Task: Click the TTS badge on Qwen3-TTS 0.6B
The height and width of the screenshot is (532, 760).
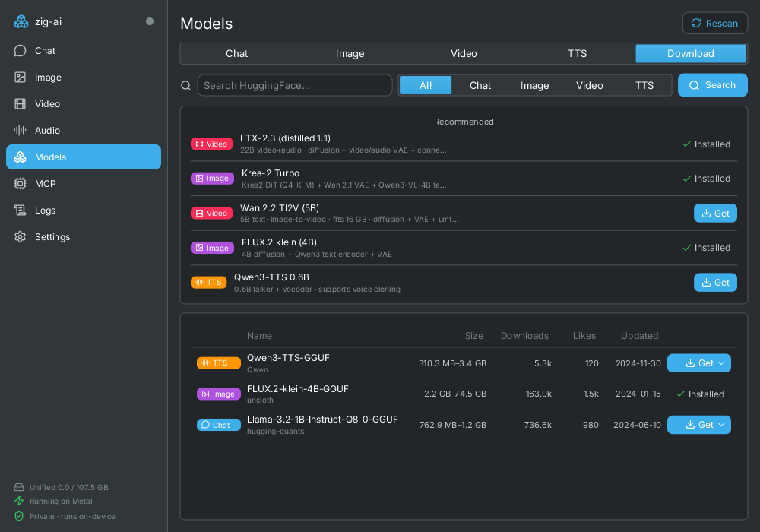Action: pyautogui.click(x=209, y=283)
